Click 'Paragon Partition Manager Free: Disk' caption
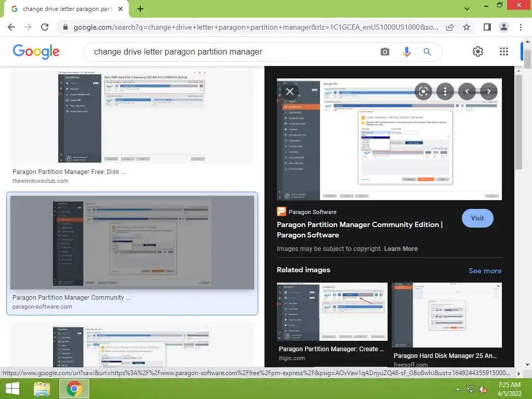This screenshot has width=532, height=399. pos(69,171)
